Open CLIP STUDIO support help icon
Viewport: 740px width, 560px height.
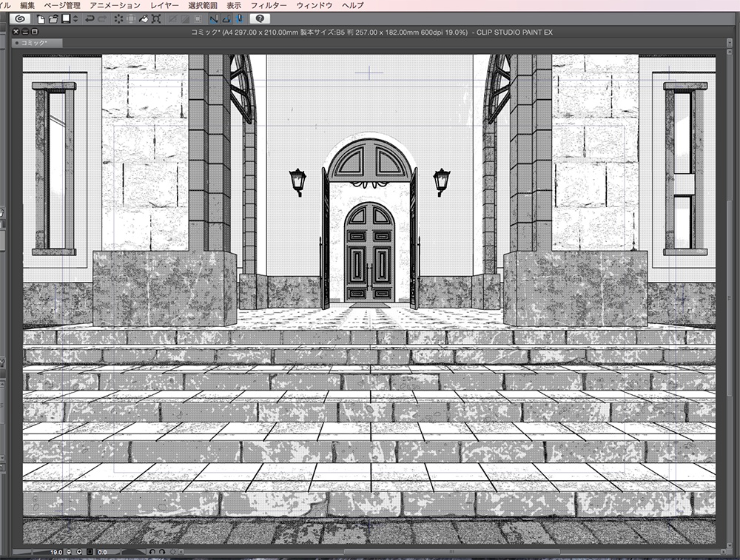(x=260, y=19)
